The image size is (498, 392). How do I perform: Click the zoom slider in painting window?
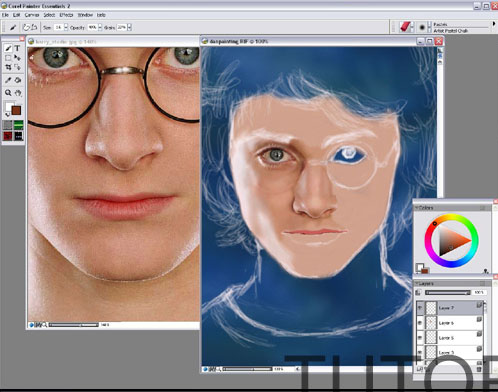click(x=247, y=369)
